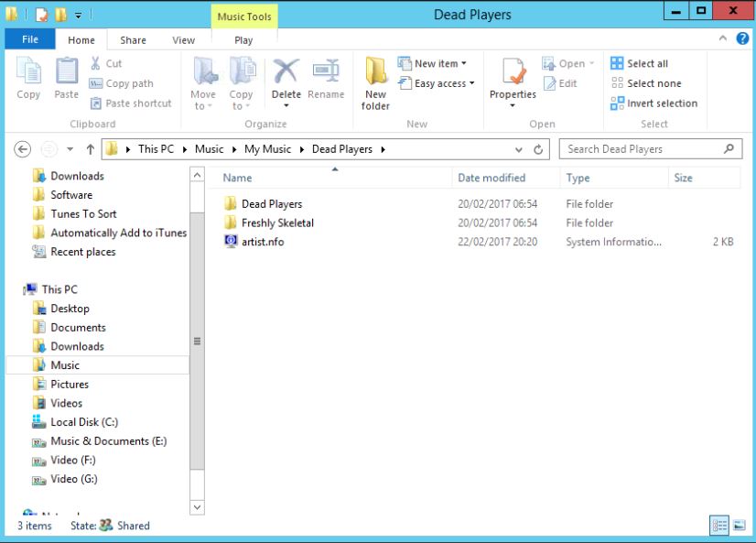Click the Paste icon in Clipboard group
Viewport: 756px width, 543px height.
point(66,79)
